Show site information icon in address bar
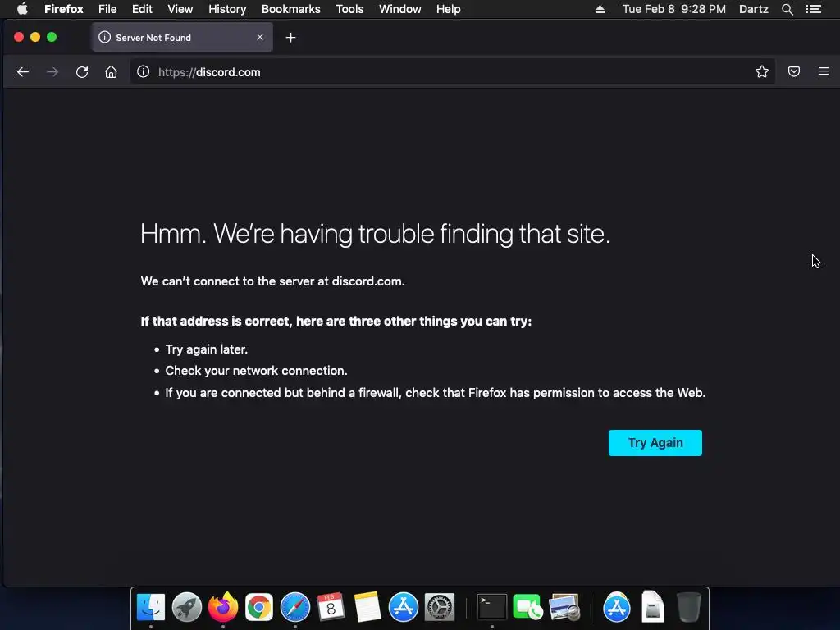 click(143, 72)
